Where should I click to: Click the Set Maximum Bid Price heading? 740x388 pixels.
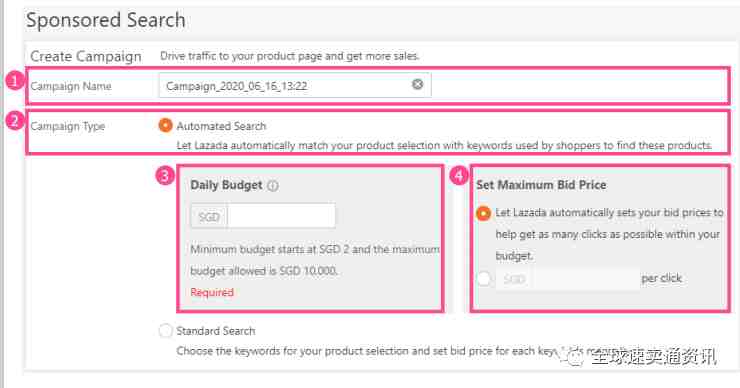[x=541, y=185]
